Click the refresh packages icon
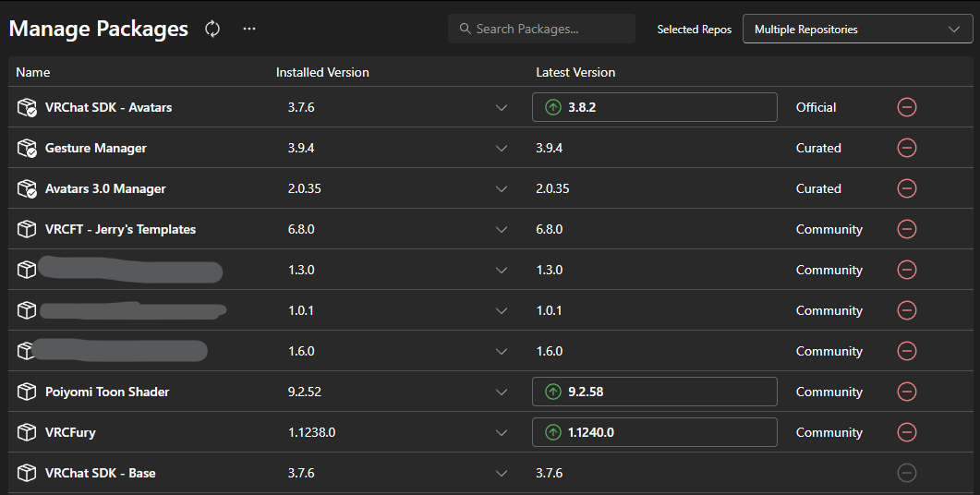This screenshot has width=980, height=495. (x=212, y=30)
